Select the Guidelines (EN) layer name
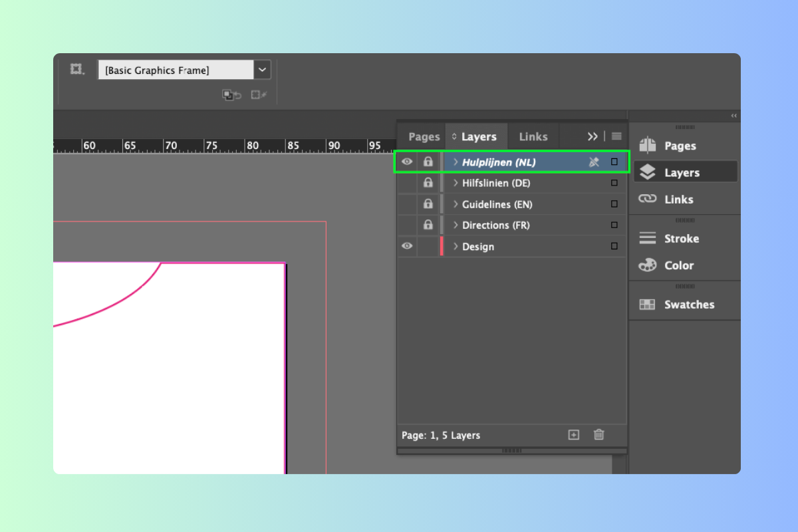 pyautogui.click(x=497, y=204)
